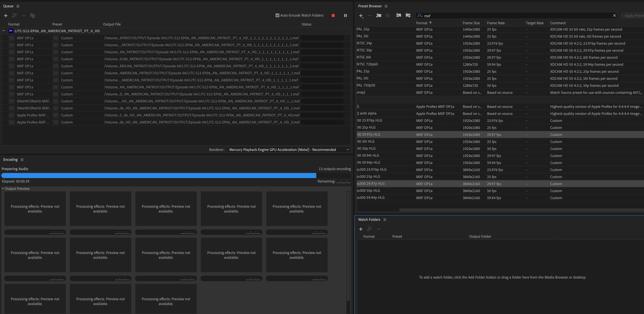Image resolution: width=644 pixels, height=314 pixels.
Task: Click the Create New Preset plus icon
Action: pyautogui.click(x=360, y=16)
